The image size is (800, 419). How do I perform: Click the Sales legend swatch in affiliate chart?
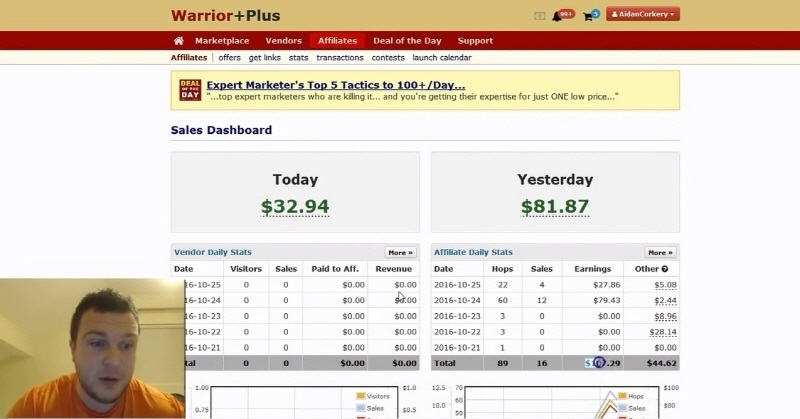[x=622, y=408]
